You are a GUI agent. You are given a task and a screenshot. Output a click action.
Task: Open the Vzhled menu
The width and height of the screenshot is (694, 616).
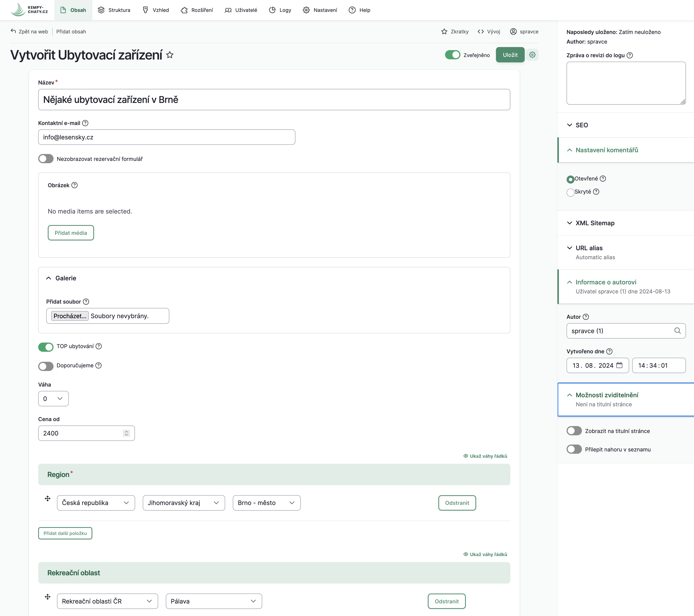[x=155, y=10]
